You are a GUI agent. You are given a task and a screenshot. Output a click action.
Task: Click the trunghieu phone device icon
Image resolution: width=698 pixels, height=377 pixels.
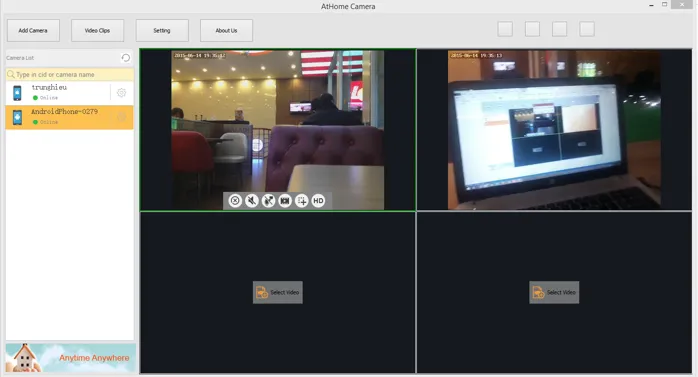pos(17,93)
